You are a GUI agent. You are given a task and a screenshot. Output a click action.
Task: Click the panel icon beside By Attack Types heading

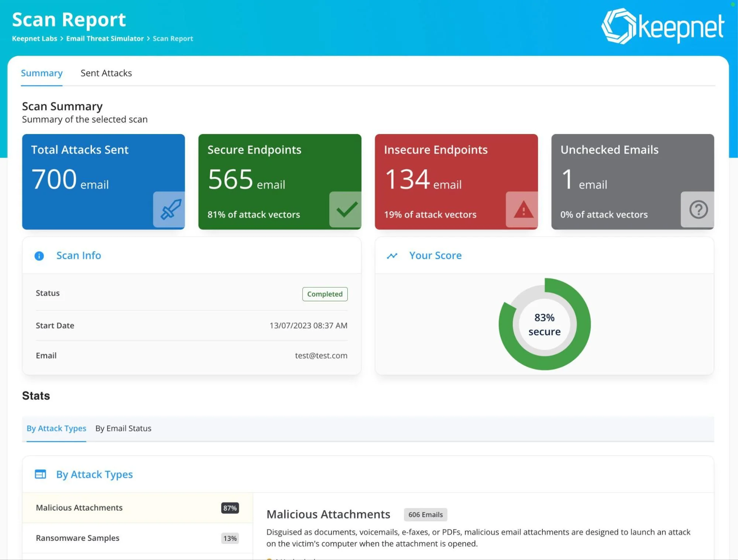tap(41, 474)
